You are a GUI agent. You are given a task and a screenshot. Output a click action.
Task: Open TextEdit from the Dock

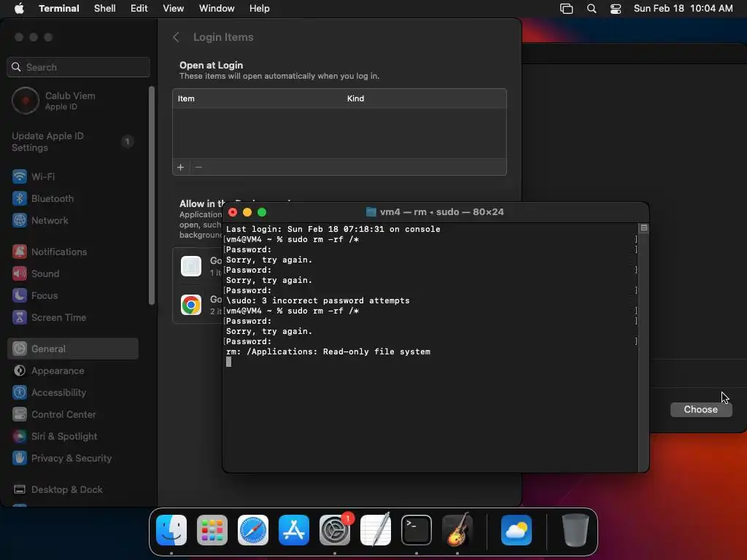tap(376, 530)
